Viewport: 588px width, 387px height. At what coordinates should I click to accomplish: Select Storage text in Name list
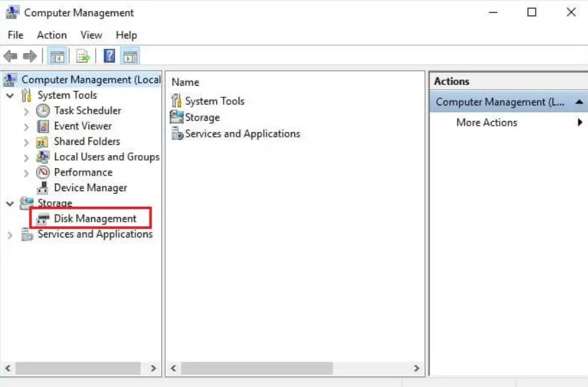(203, 118)
